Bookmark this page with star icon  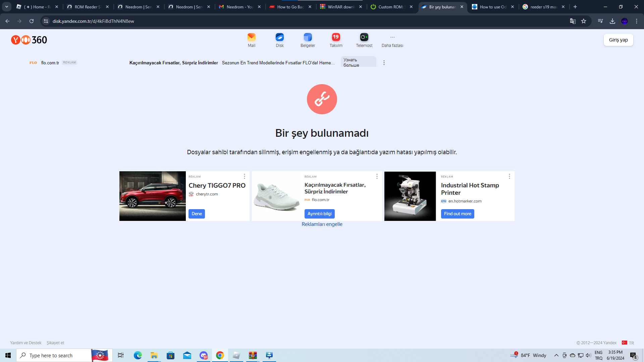(584, 21)
